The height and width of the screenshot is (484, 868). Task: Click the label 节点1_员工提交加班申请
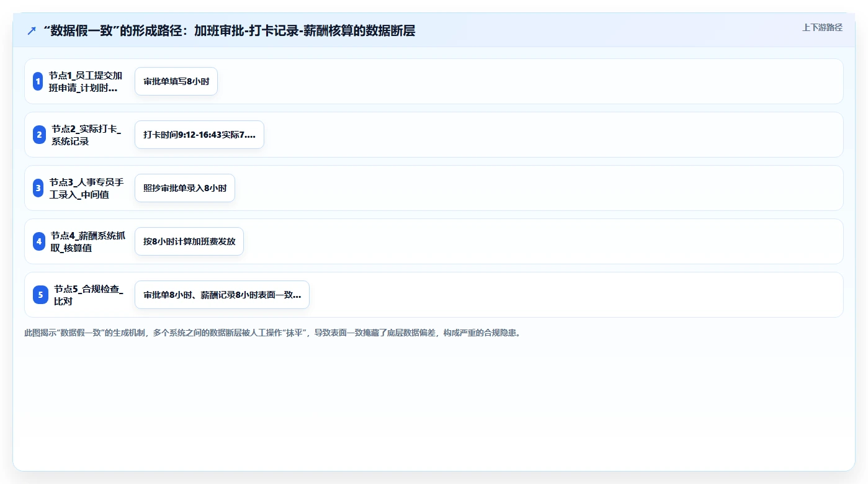[x=86, y=81]
